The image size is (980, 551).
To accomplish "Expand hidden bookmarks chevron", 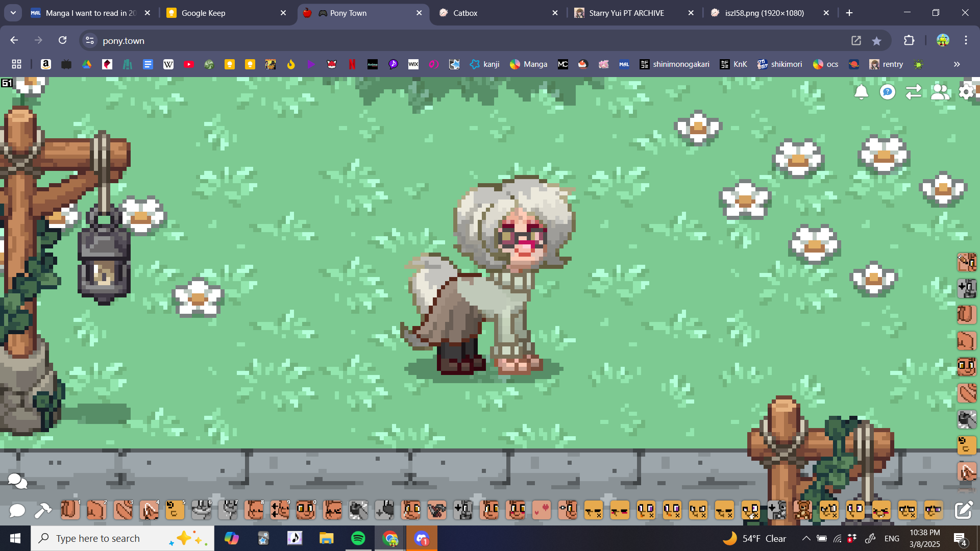I will coord(957,64).
